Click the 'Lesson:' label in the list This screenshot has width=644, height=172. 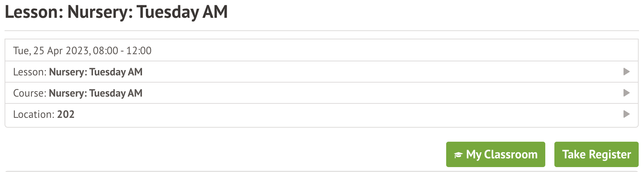coord(30,72)
